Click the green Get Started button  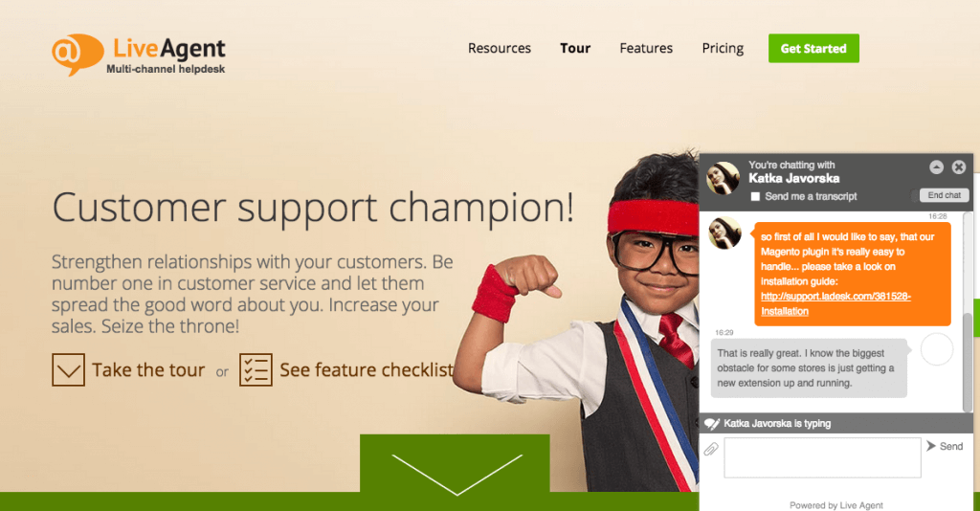click(x=813, y=48)
